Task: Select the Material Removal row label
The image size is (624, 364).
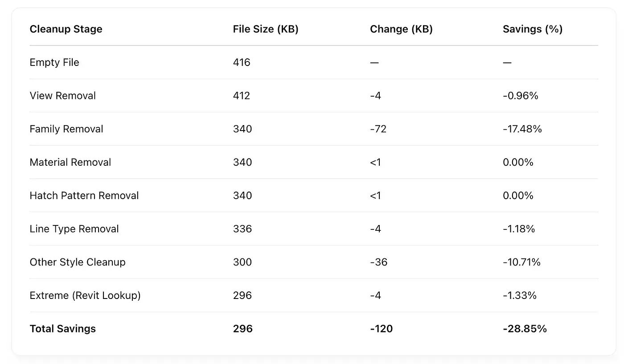Action: (70, 162)
